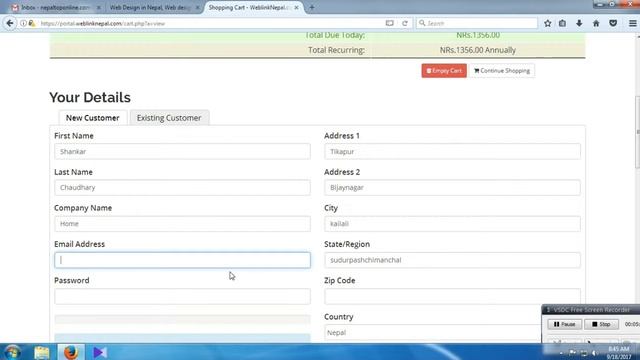Close the Shopping Cart tab
This screenshot has width=640, height=360.
point(296,7)
